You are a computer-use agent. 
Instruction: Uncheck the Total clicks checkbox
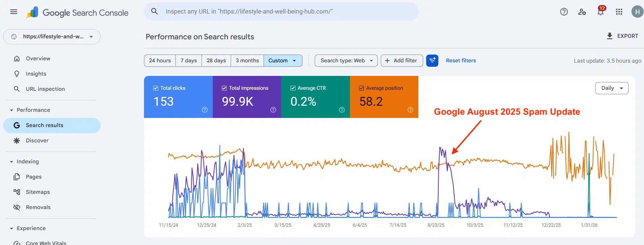tap(156, 88)
